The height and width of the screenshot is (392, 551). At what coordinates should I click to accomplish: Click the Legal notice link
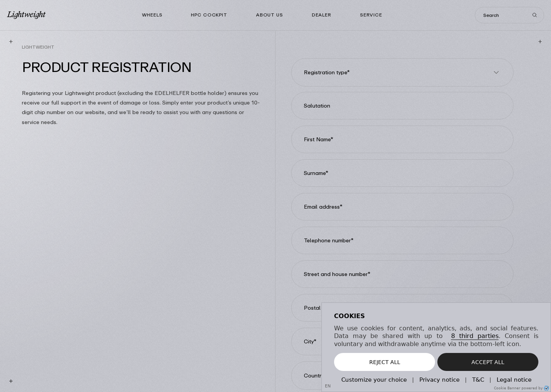514,379
